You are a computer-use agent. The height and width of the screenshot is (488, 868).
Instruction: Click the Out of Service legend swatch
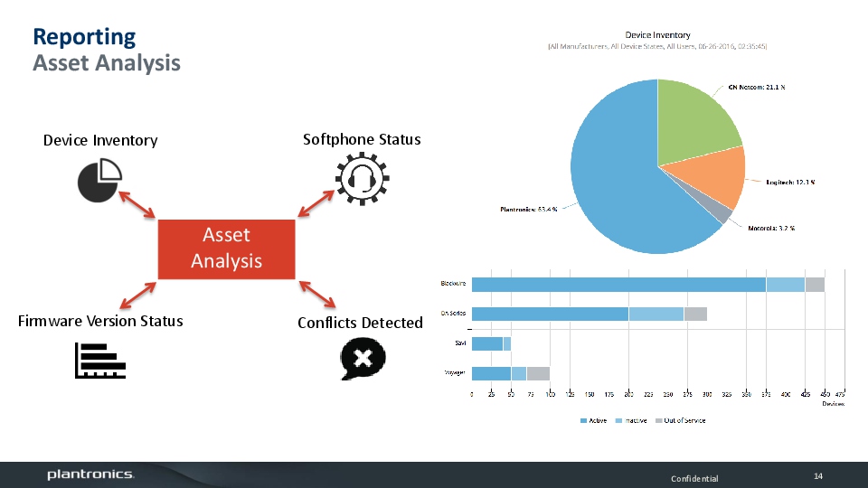(659, 421)
